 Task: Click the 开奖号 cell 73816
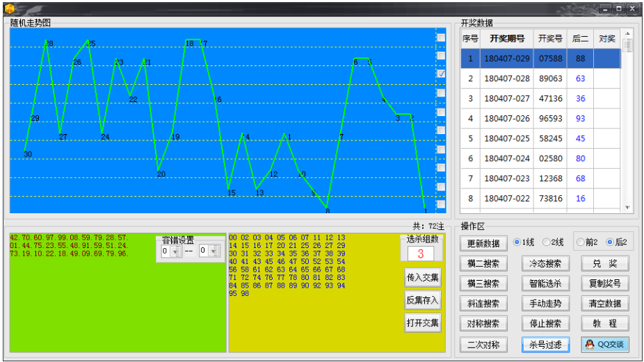[x=550, y=199]
